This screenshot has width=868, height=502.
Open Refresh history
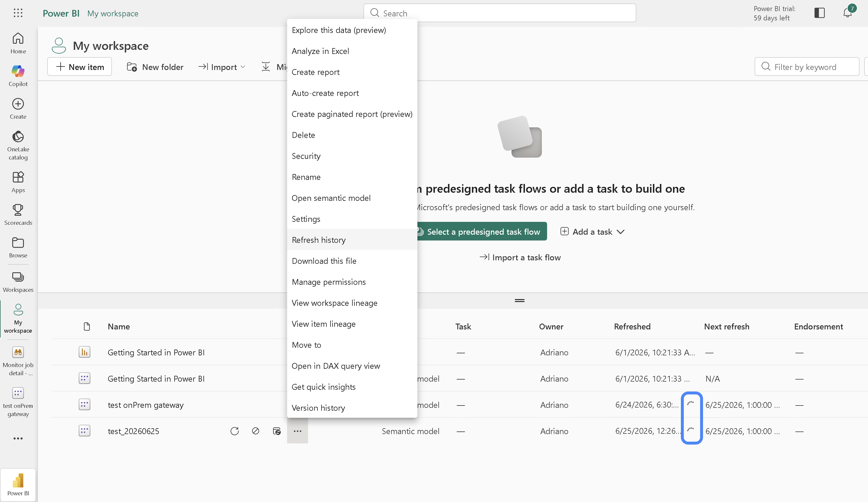coord(352,240)
